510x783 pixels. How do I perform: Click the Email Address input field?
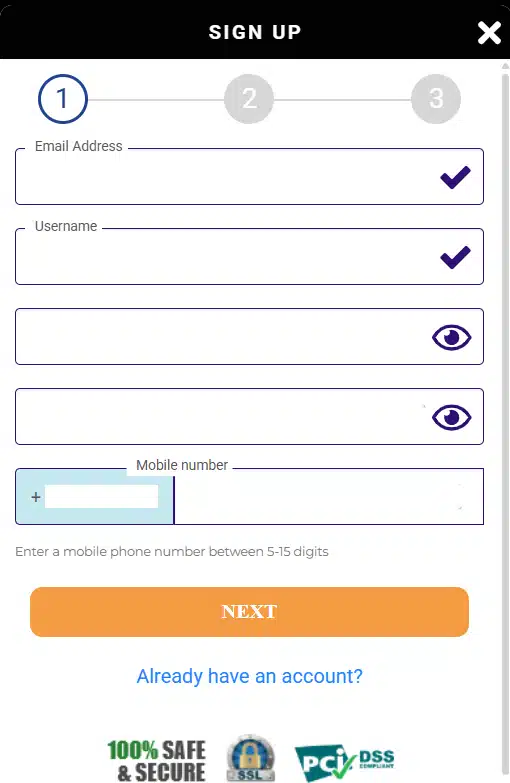click(x=249, y=176)
